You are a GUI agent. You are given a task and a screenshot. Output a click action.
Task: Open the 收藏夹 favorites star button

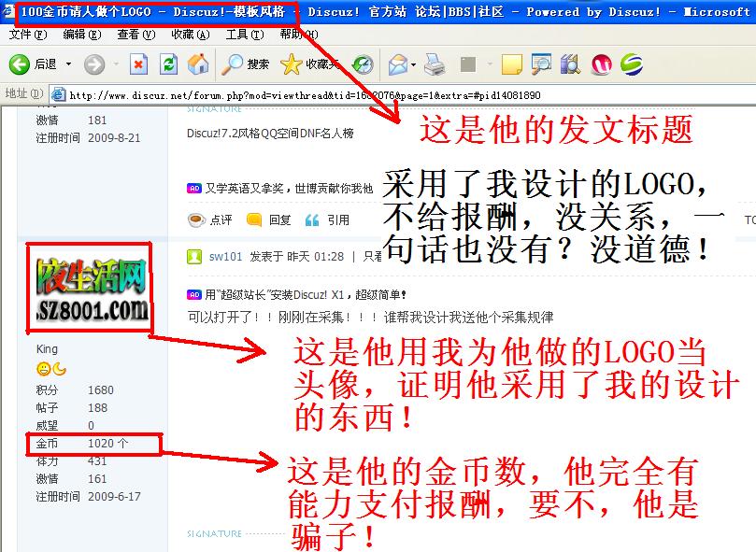[308, 64]
